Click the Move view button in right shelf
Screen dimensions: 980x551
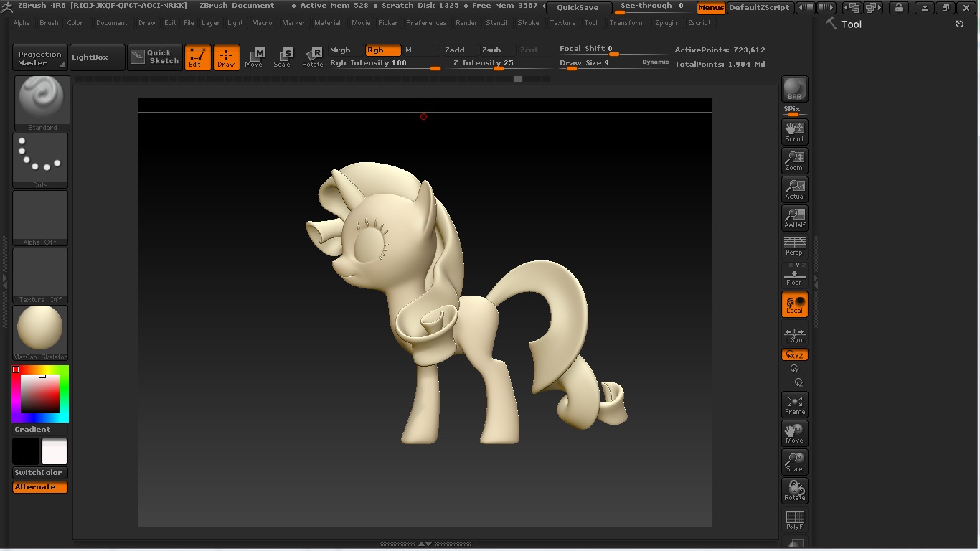coord(794,433)
